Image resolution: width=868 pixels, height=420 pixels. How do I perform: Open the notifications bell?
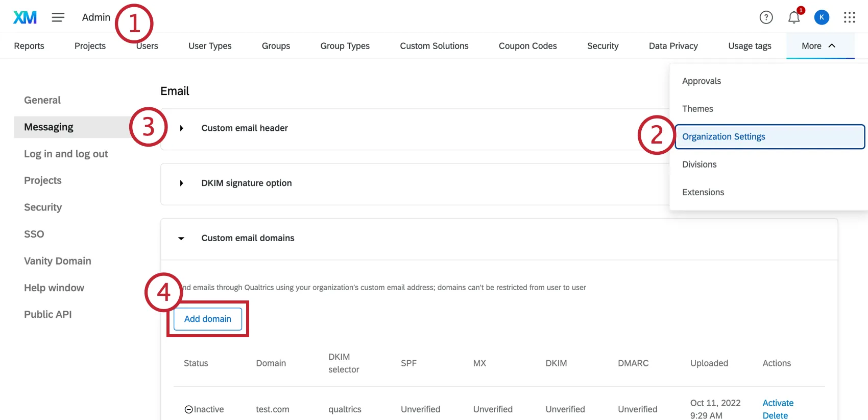click(x=793, y=17)
